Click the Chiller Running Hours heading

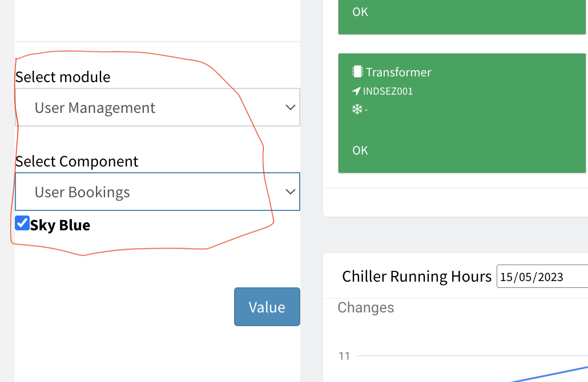click(x=416, y=277)
